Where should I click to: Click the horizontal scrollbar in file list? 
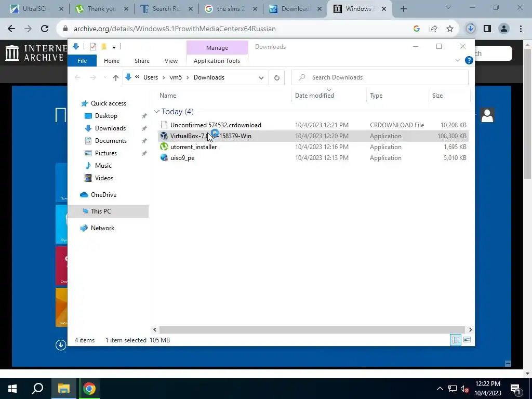[312, 329]
